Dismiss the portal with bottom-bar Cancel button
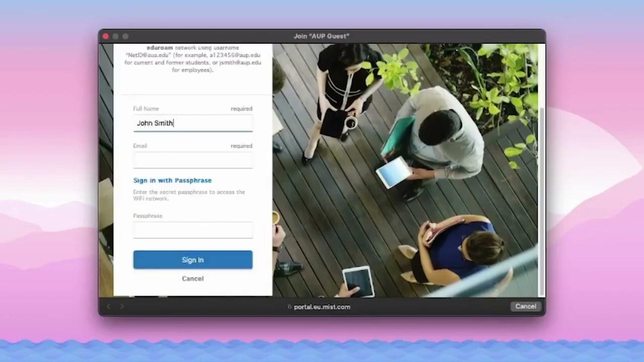 [x=526, y=306]
